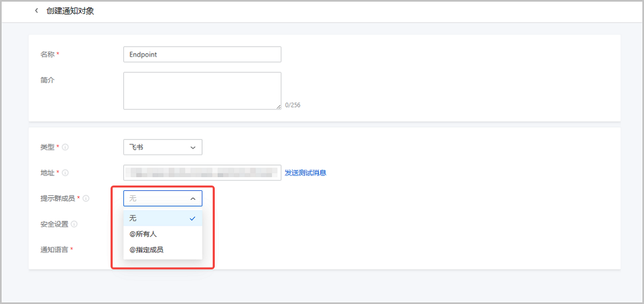Click the blurred 地址 address field
644x304 pixels.
[x=202, y=173]
